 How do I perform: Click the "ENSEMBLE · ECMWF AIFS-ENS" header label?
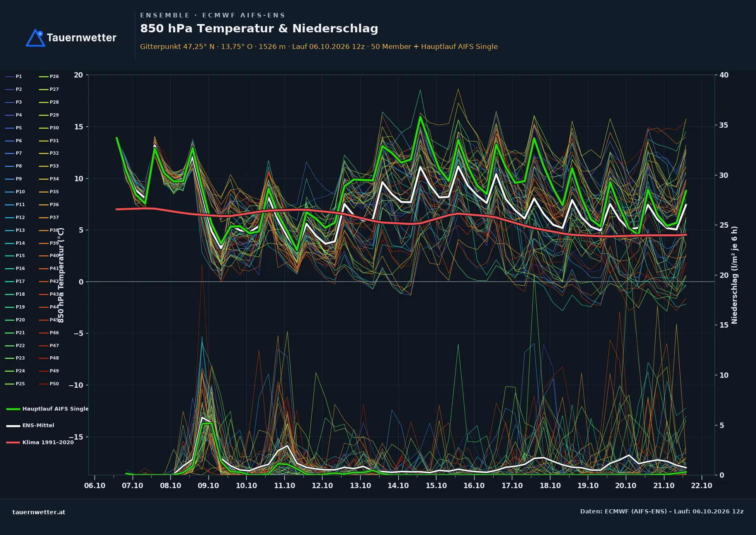pos(213,15)
